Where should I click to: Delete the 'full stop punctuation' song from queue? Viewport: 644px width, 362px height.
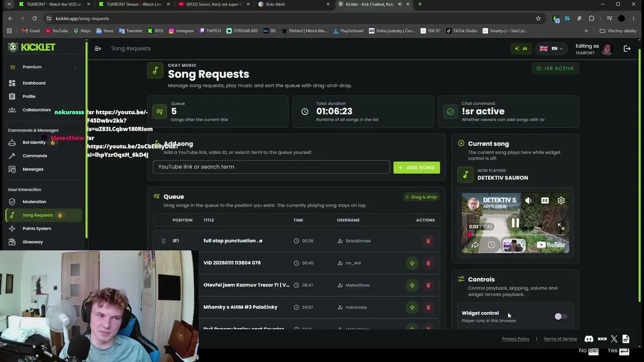[428, 241]
